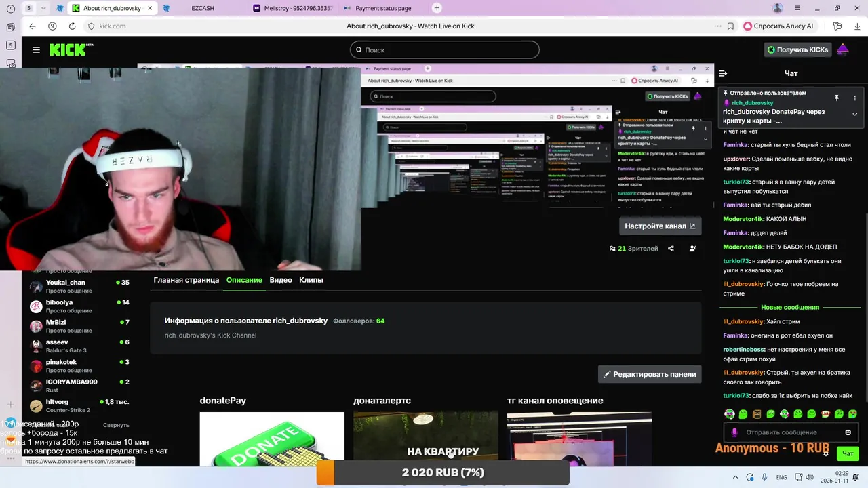Bookmark this page
This screenshot has width=868, height=488.
click(x=730, y=26)
